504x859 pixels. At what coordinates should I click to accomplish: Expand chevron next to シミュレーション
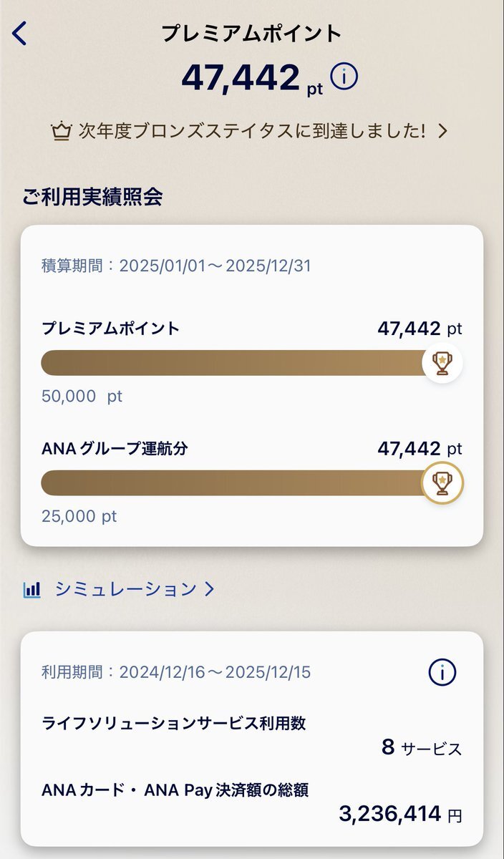208,589
